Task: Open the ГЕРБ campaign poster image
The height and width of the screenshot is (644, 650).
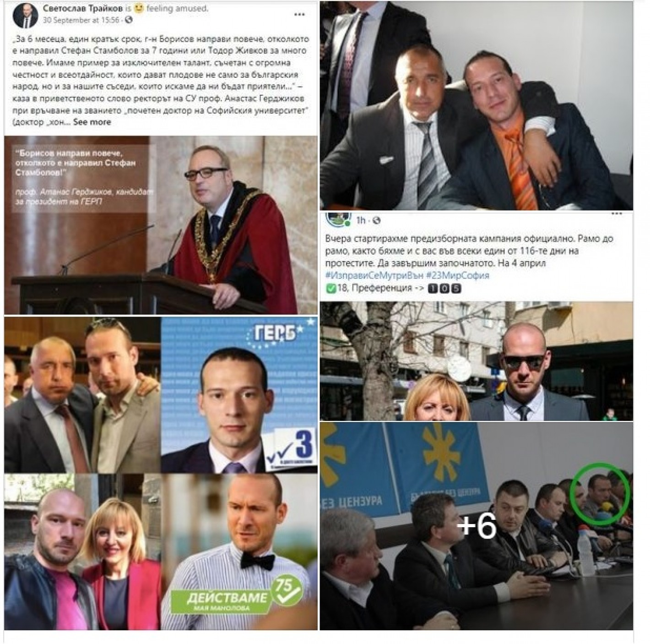Action: point(239,395)
